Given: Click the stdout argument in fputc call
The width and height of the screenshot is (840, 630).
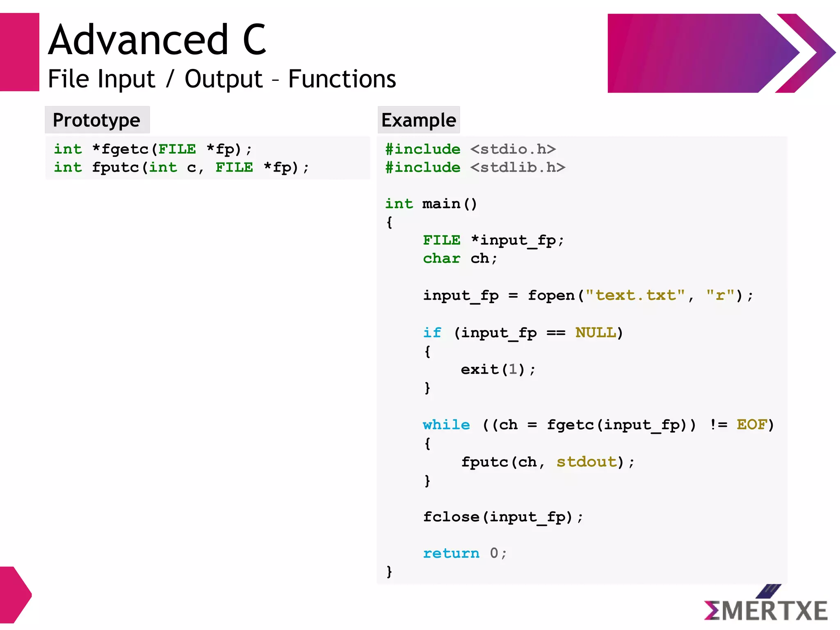Looking at the screenshot, I should tap(587, 462).
